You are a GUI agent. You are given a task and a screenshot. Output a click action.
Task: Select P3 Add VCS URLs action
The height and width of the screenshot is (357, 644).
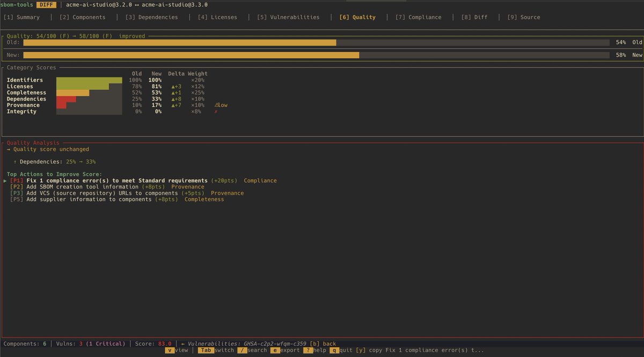(x=127, y=193)
